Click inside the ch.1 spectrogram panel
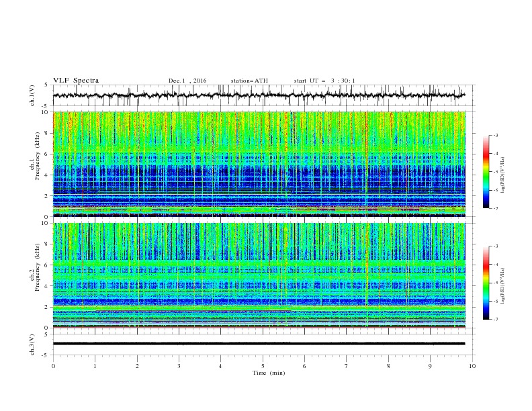Image resolution: width=532 pixels, height=411 pixels. pos(259,164)
